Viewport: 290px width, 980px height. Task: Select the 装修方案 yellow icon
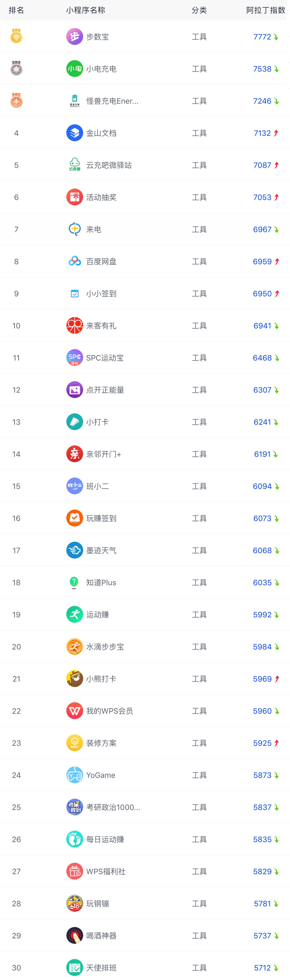point(74,743)
